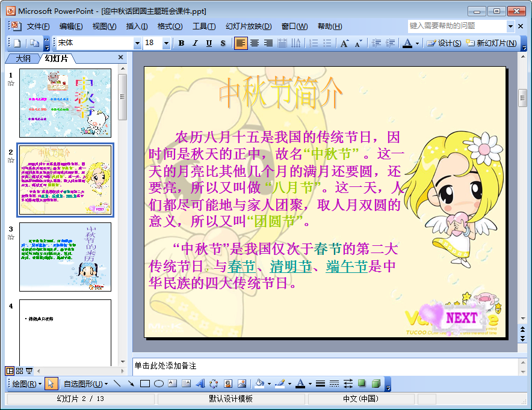Click the help question input box

pos(457,26)
